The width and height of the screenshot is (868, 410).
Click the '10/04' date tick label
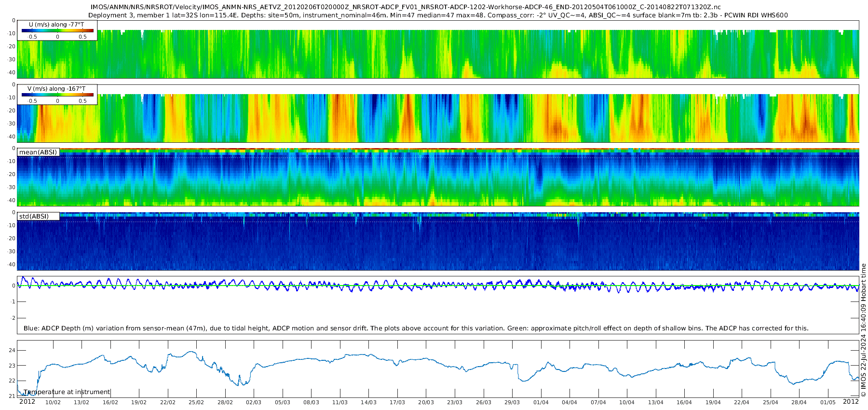[x=627, y=402]
